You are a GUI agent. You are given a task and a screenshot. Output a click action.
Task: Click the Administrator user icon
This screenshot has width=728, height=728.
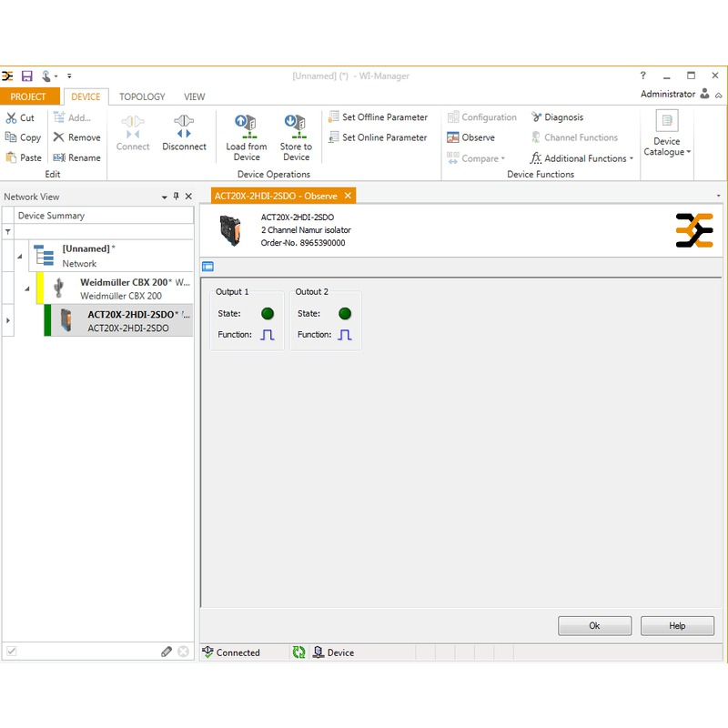[x=704, y=94]
